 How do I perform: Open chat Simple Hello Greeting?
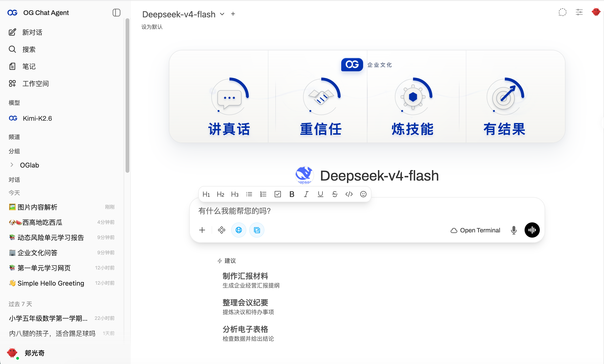tap(62, 283)
